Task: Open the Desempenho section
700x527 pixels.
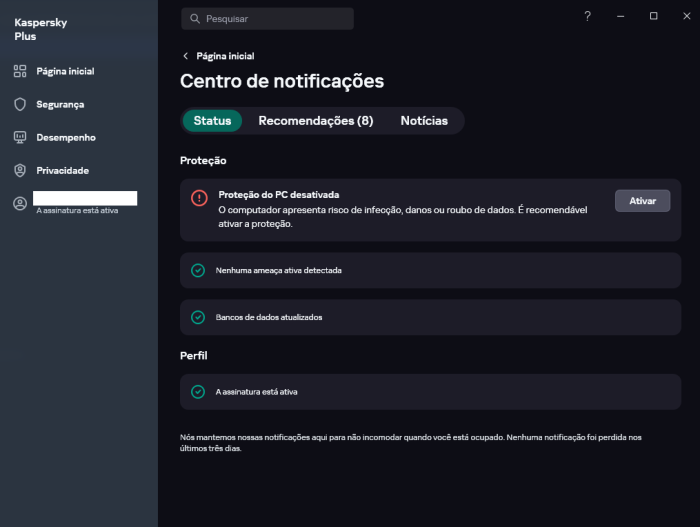Action: point(66,138)
